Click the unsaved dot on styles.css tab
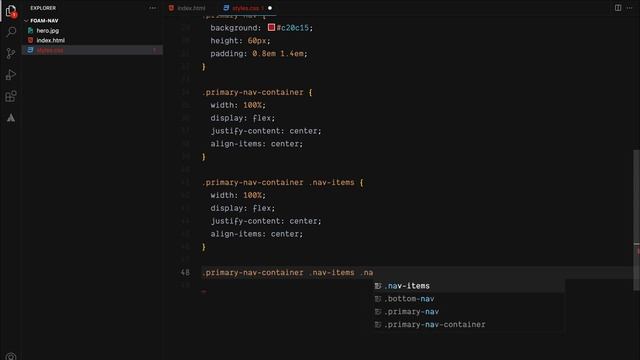The image size is (640, 360). click(x=270, y=8)
